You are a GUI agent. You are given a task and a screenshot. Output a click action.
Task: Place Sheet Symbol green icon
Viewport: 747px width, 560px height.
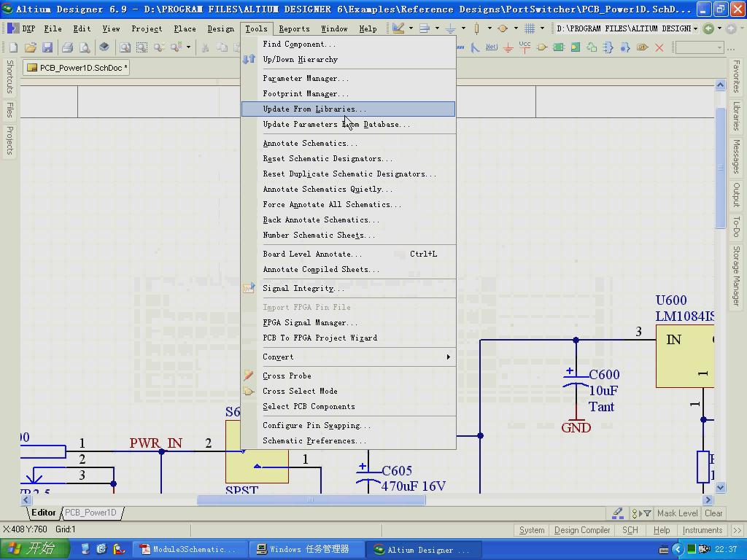point(558,47)
